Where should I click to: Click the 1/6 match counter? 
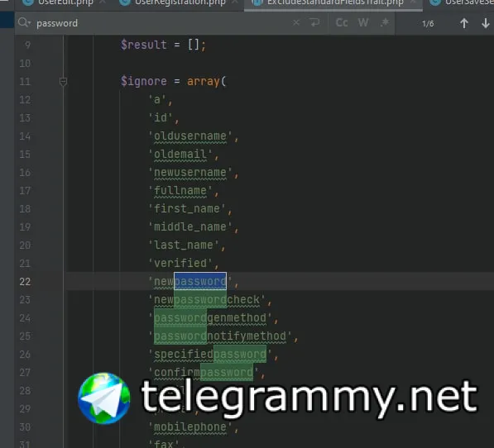point(428,24)
